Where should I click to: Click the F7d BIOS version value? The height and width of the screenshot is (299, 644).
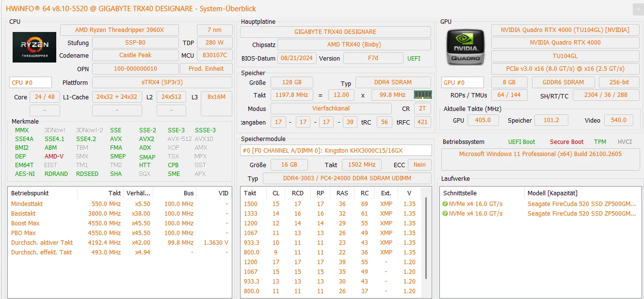click(x=373, y=58)
